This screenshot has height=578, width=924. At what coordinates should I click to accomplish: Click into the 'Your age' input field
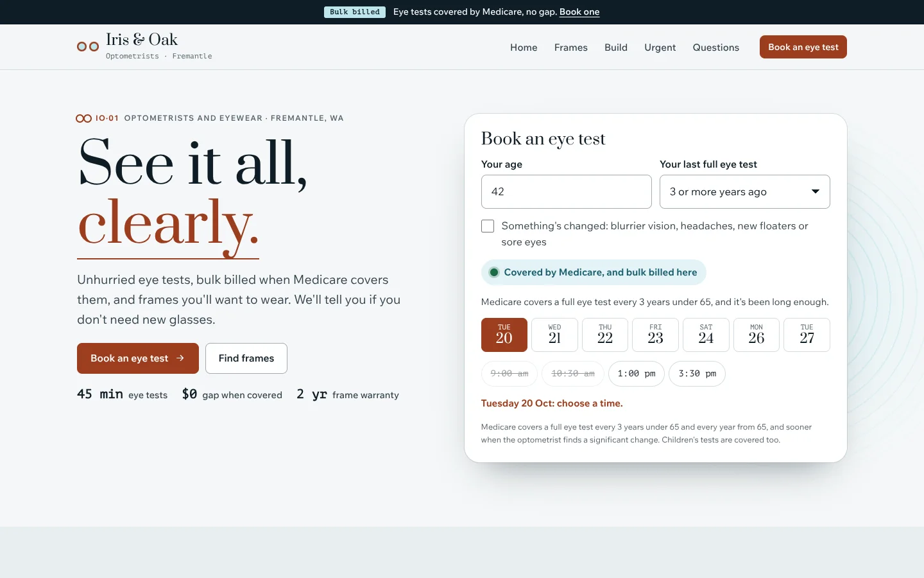coord(566,191)
